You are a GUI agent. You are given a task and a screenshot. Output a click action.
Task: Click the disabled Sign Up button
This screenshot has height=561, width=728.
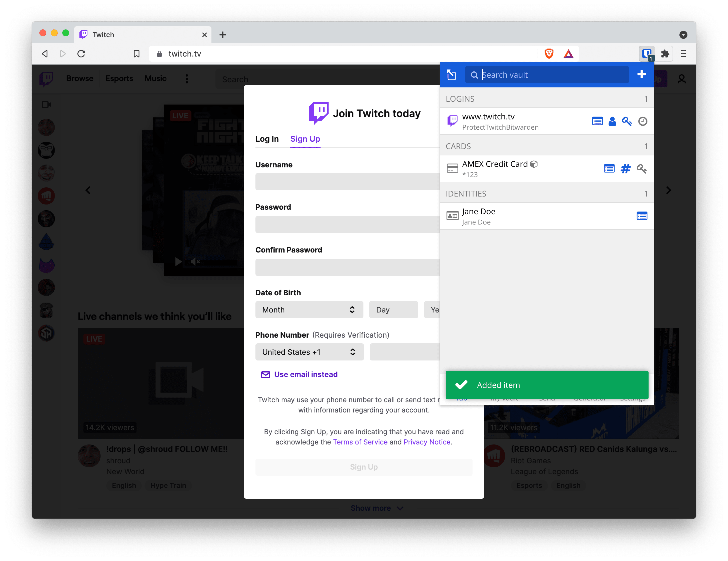tap(364, 467)
